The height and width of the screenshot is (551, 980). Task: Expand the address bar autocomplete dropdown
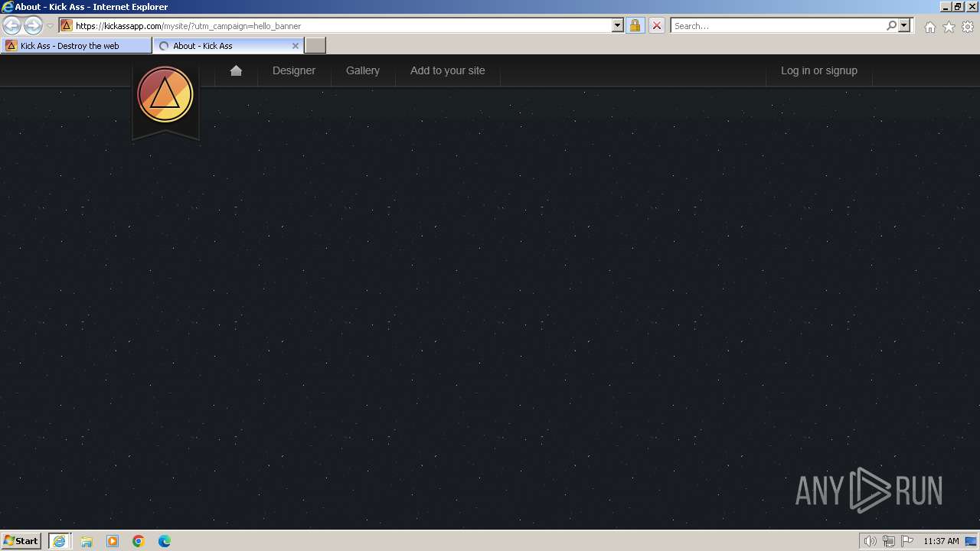coord(618,25)
